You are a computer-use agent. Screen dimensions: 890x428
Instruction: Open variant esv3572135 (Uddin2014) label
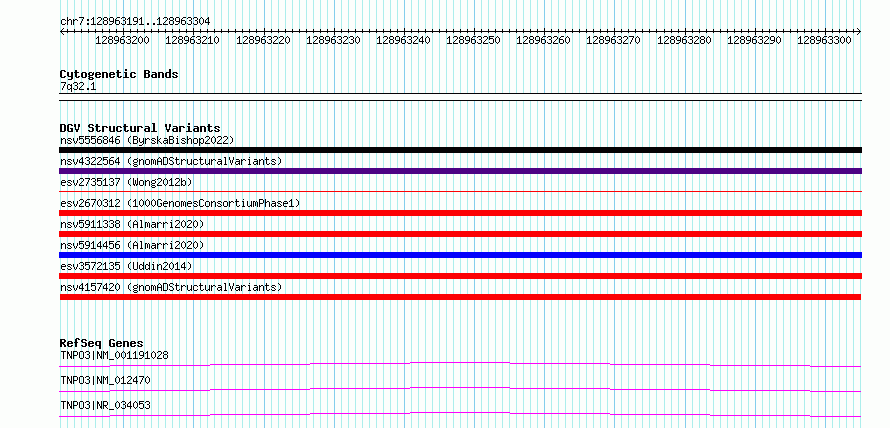[x=126, y=266]
